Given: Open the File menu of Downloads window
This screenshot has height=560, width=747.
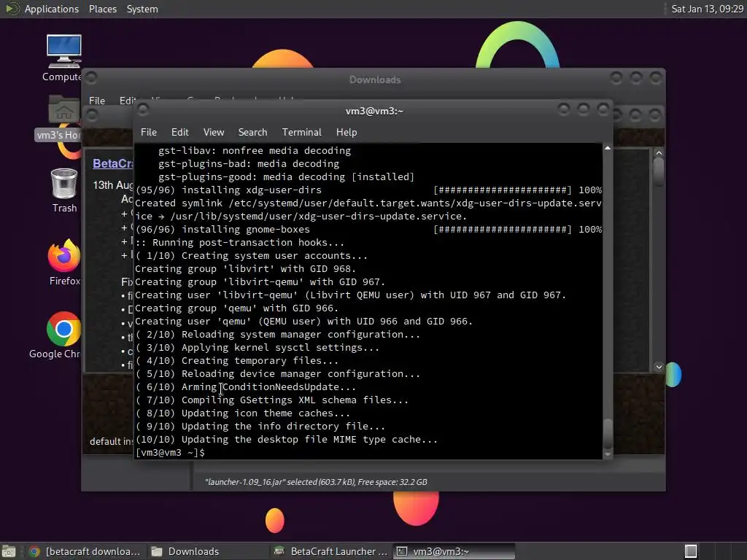Looking at the screenshot, I should point(97,101).
